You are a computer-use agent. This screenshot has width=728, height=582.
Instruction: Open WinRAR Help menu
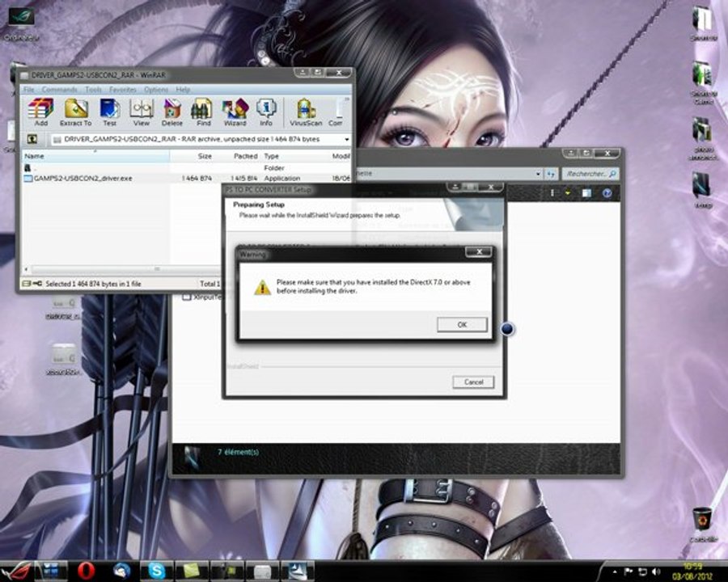tap(183, 89)
